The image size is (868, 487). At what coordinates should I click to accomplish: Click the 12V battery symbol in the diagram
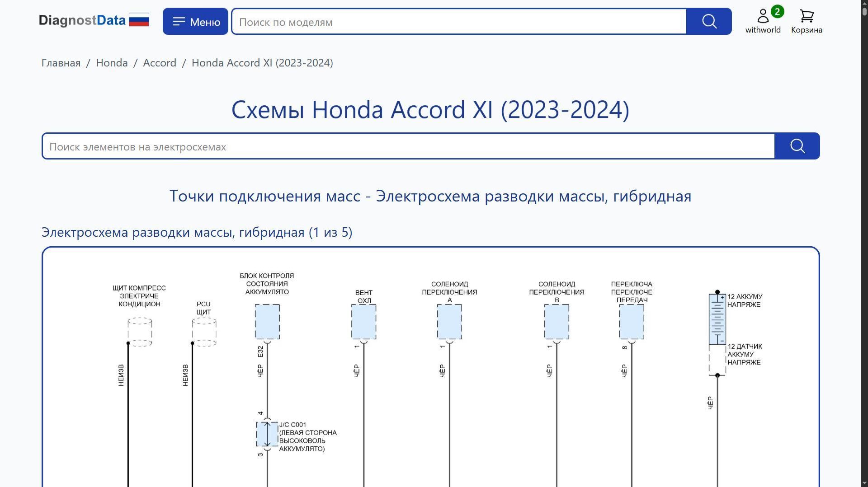pos(717,319)
